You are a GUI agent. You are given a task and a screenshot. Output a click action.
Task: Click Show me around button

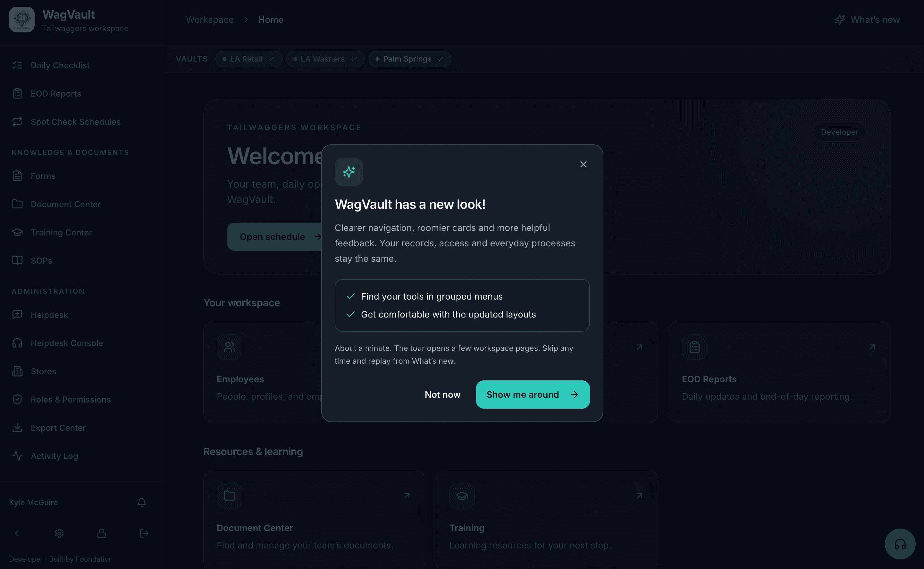533,395
